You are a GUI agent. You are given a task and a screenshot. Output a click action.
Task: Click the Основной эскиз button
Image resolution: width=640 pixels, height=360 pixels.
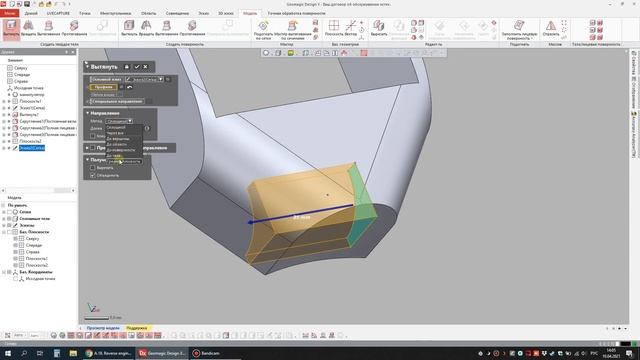106,79
